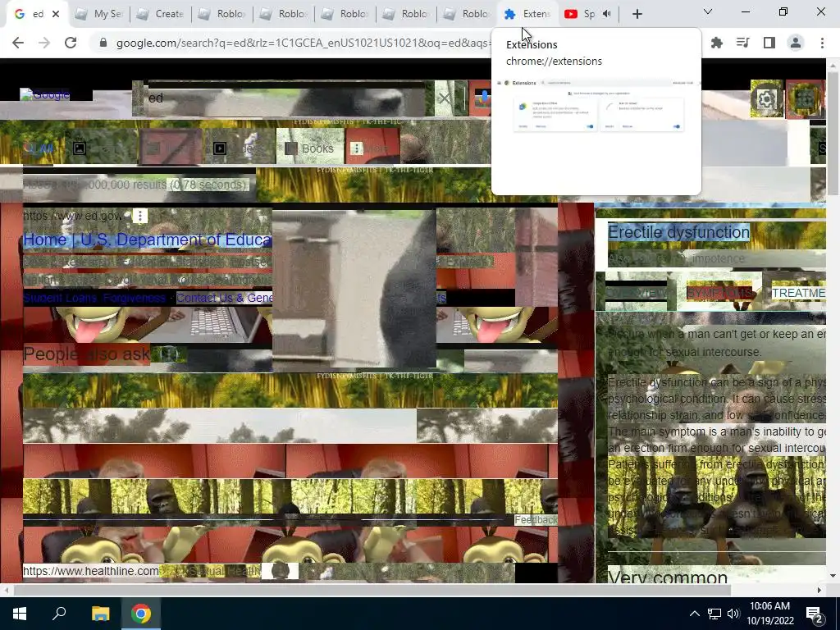This screenshot has width=840, height=630.
Task: Click the horizontal scrollbar thumb
Action: (372, 590)
